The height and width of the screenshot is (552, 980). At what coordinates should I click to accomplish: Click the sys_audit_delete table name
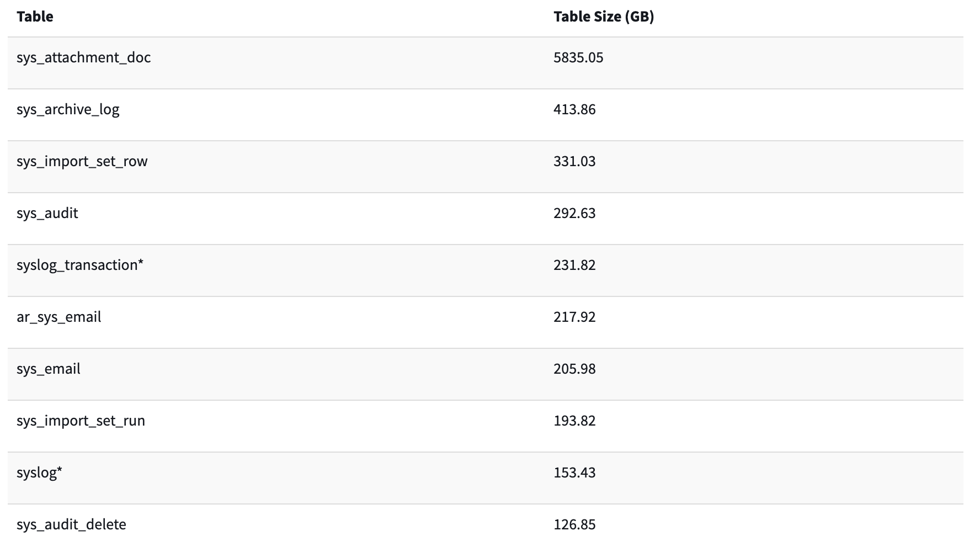click(71, 524)
